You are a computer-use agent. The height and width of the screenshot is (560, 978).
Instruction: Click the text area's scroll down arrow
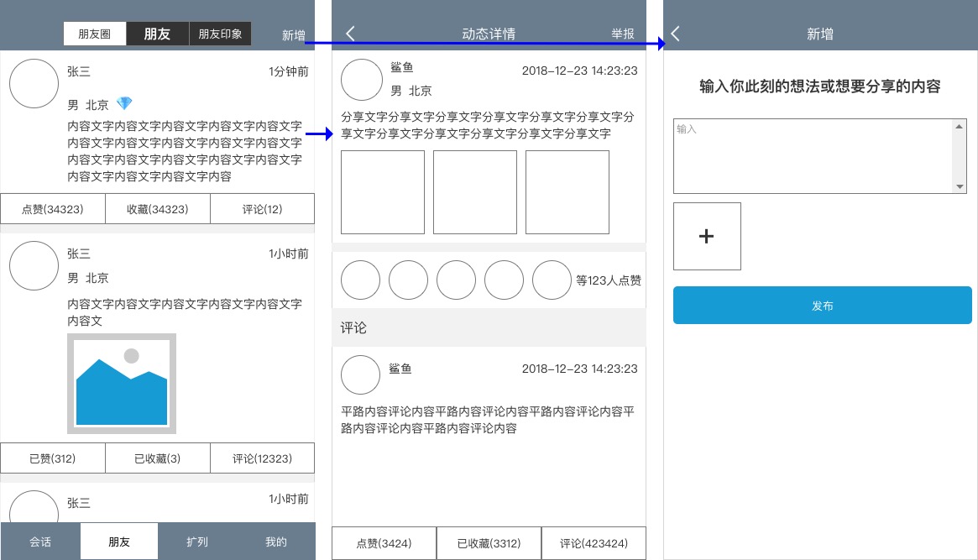(x=960, y=186)
